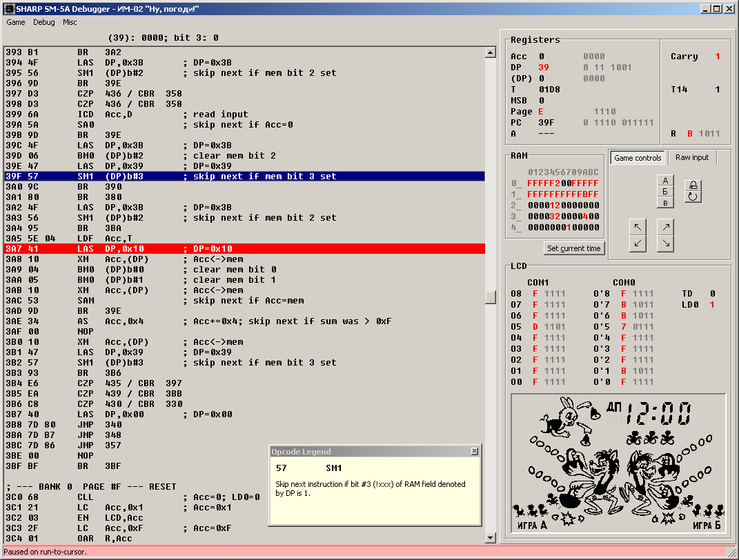This screenshot has height=560, width=739.
Task: Click LCD row 0'5 COM0 value 7
Action: point(624,327)
